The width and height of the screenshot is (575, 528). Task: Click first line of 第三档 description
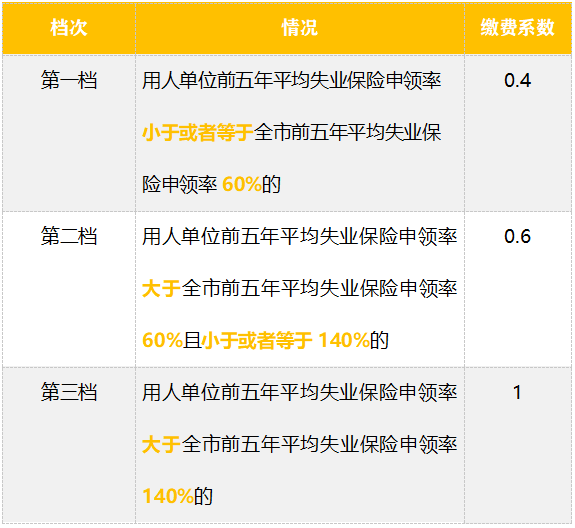tap(300, 392)
